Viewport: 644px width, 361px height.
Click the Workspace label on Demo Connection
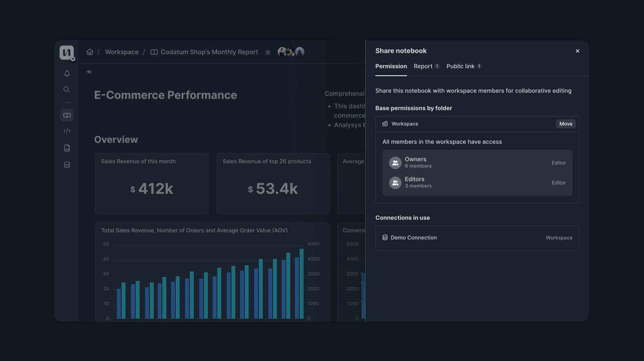point(559,238)
